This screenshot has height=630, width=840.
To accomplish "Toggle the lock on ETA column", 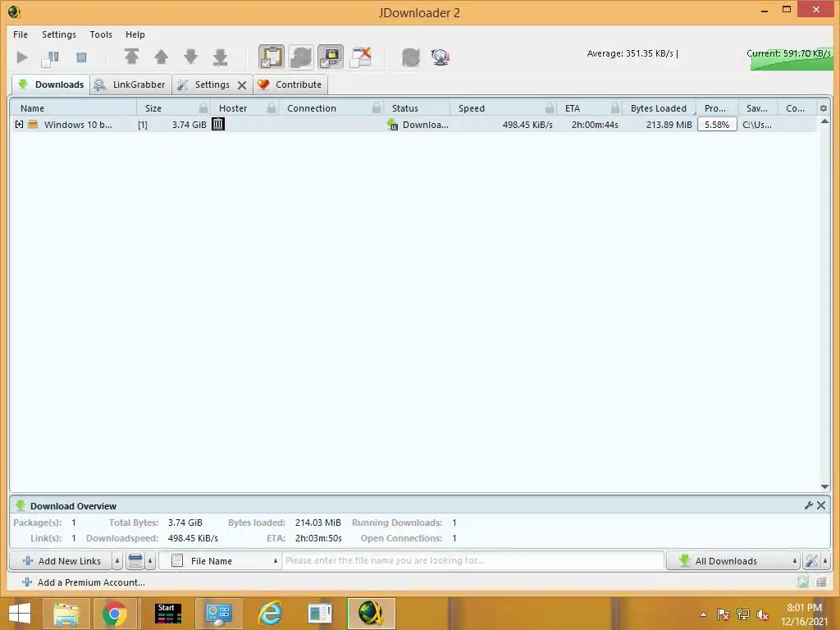I will point(614,108).
